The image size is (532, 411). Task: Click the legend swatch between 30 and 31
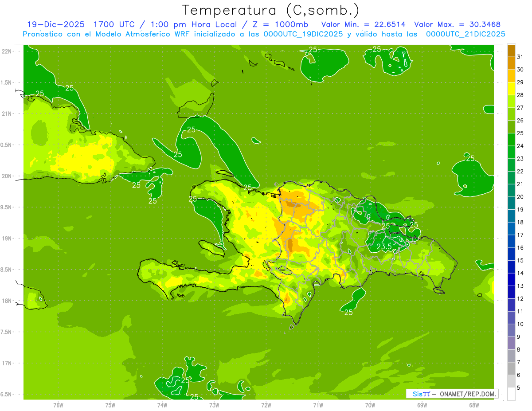click(511, 63)
